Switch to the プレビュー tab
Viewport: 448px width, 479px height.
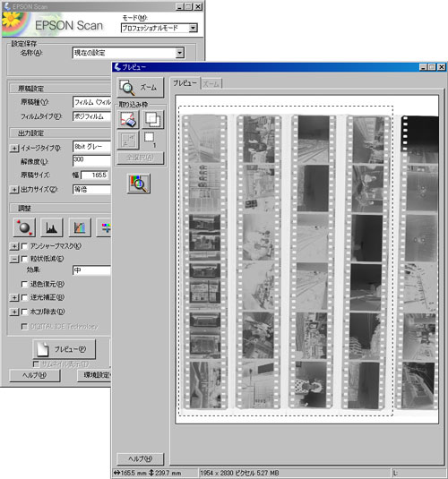(x=185, y=83)
